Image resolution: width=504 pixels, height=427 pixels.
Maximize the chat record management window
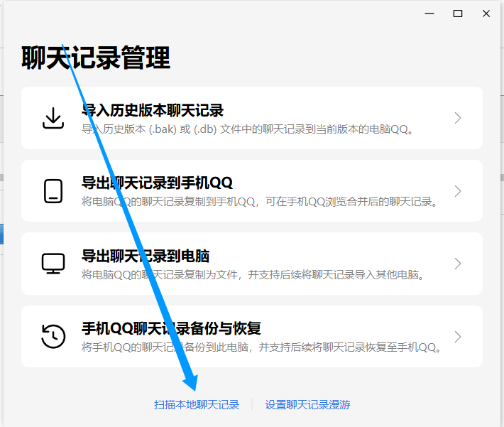click(x=458, y=13)
